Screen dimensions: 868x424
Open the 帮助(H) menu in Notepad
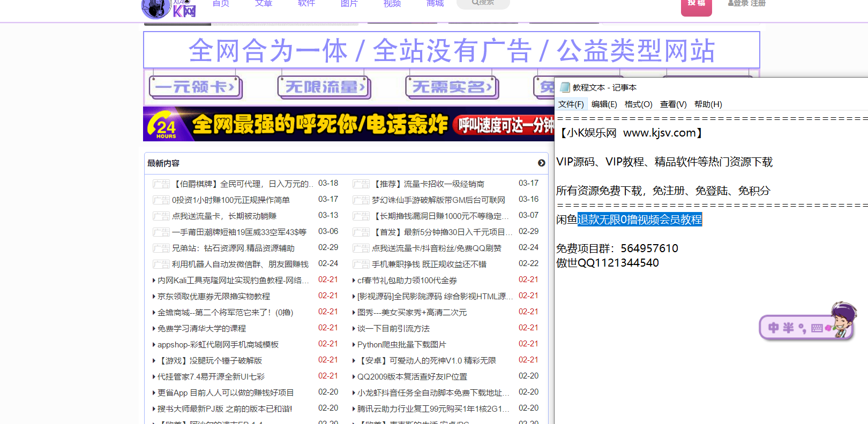708,104
